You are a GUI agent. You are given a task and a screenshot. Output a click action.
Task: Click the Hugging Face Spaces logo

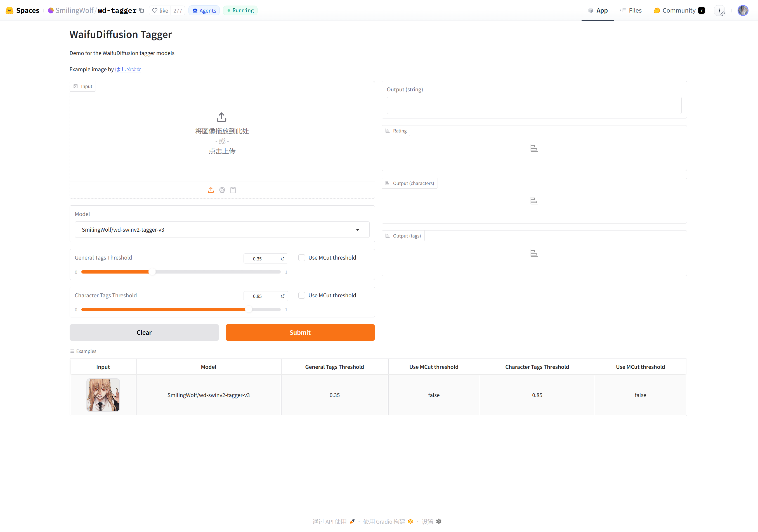(22, 11)
